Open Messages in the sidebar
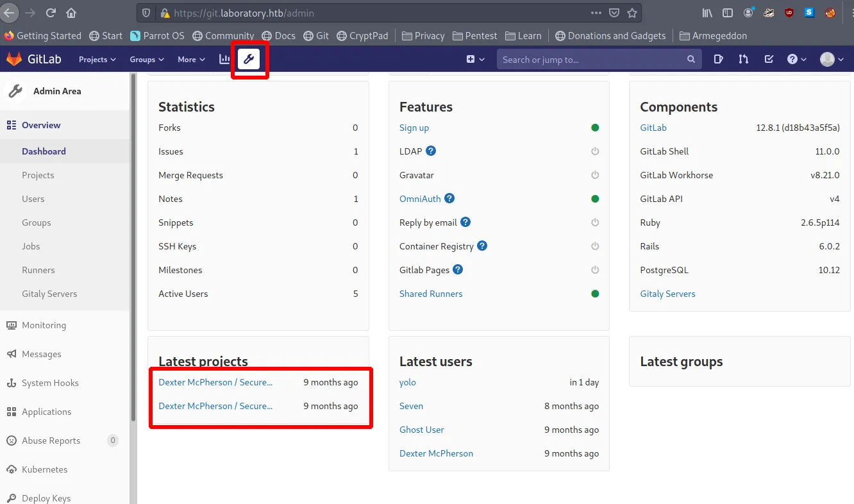 click(x=42, y=354)
